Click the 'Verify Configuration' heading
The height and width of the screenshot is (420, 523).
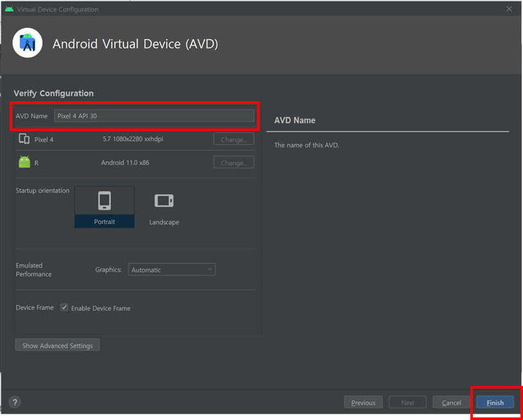click(54, 93)
